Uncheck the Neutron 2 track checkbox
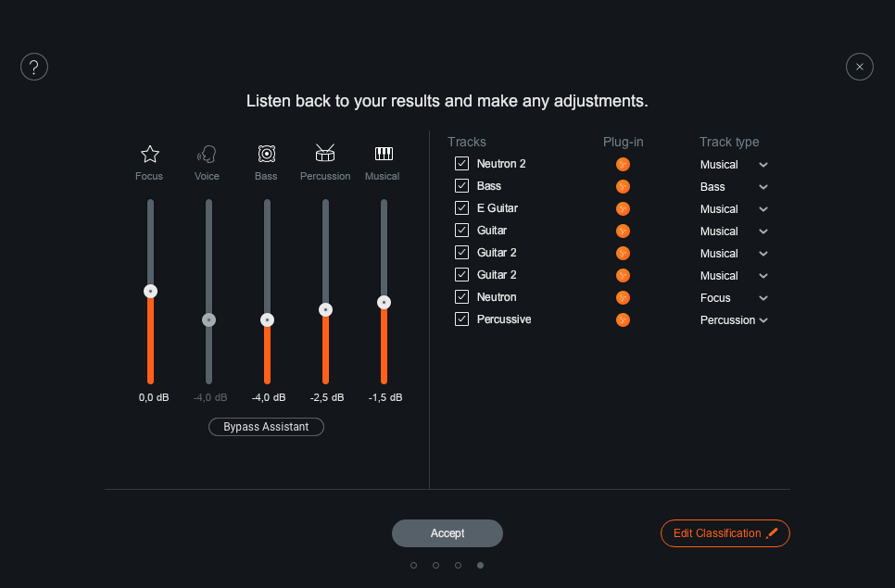The height and width of the screenshot is (588, 895). pyautogui.click(x=462, y=164)
